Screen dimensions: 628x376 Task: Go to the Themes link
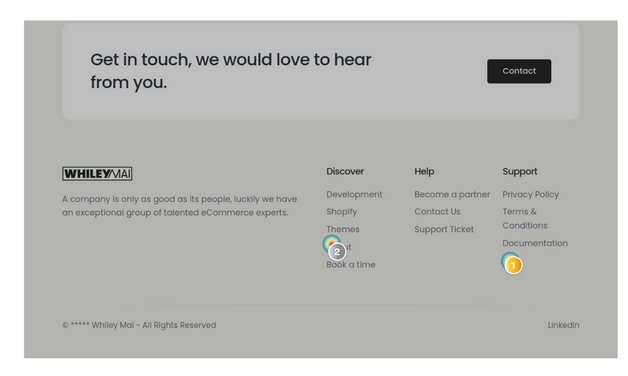coord(343,229)
